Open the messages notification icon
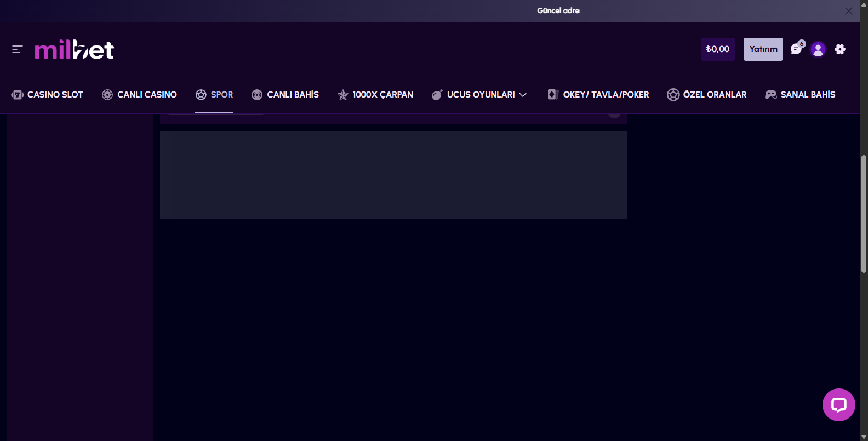 [x=797, y=49]
